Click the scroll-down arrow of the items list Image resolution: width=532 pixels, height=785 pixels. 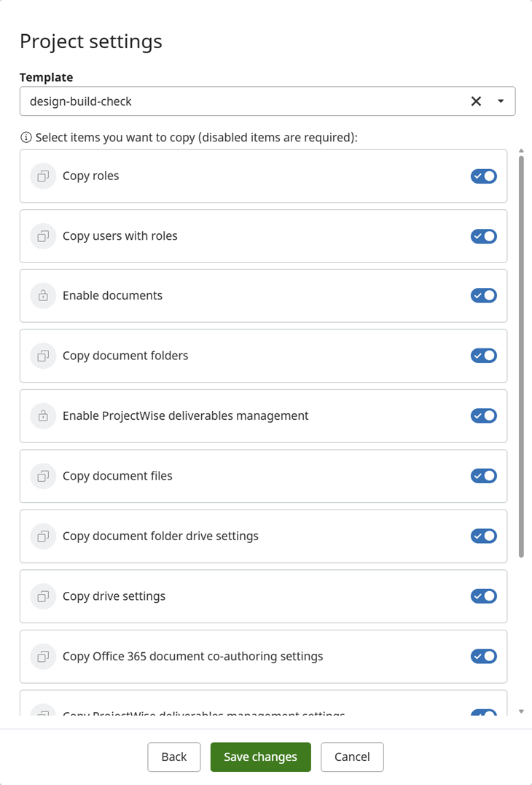(521, 711)
